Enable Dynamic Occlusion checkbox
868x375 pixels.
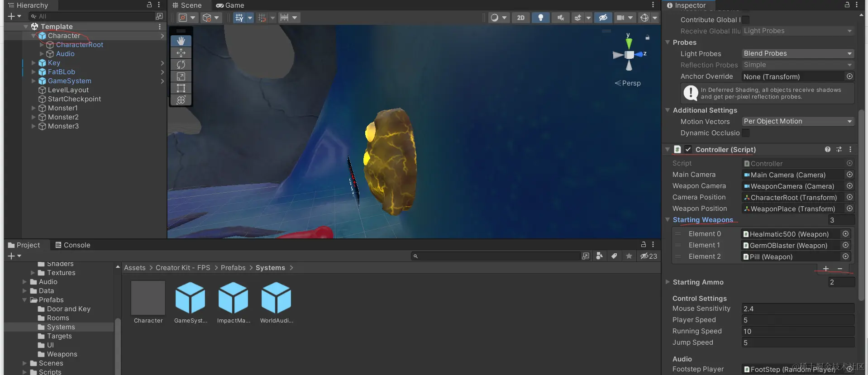point(745,133)
